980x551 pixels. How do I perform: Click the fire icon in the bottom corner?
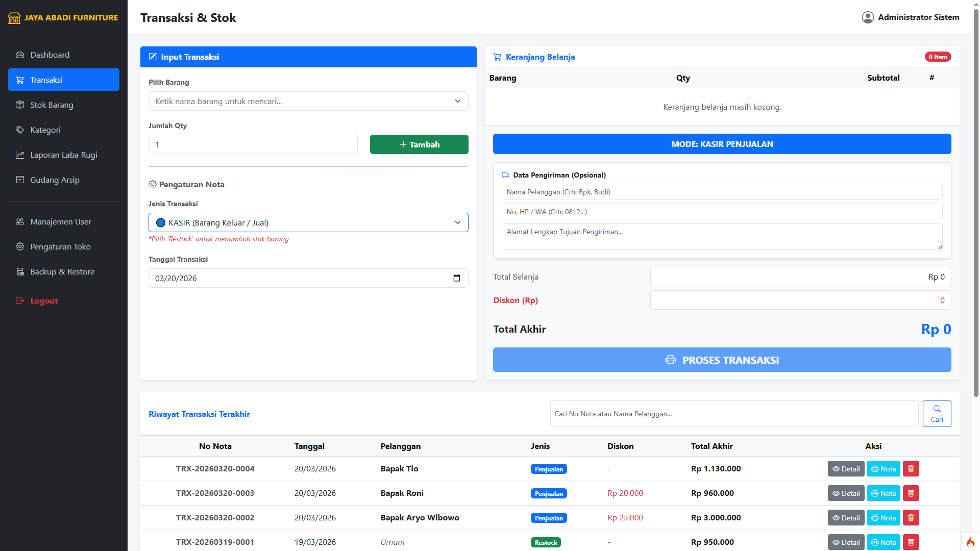click(970, 542)
